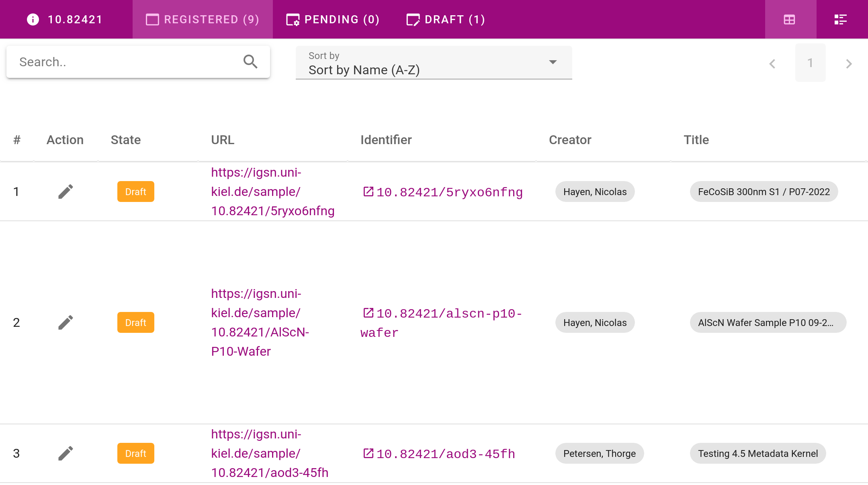Click the edit pencil icon for row 1

(x=65, y=191)
